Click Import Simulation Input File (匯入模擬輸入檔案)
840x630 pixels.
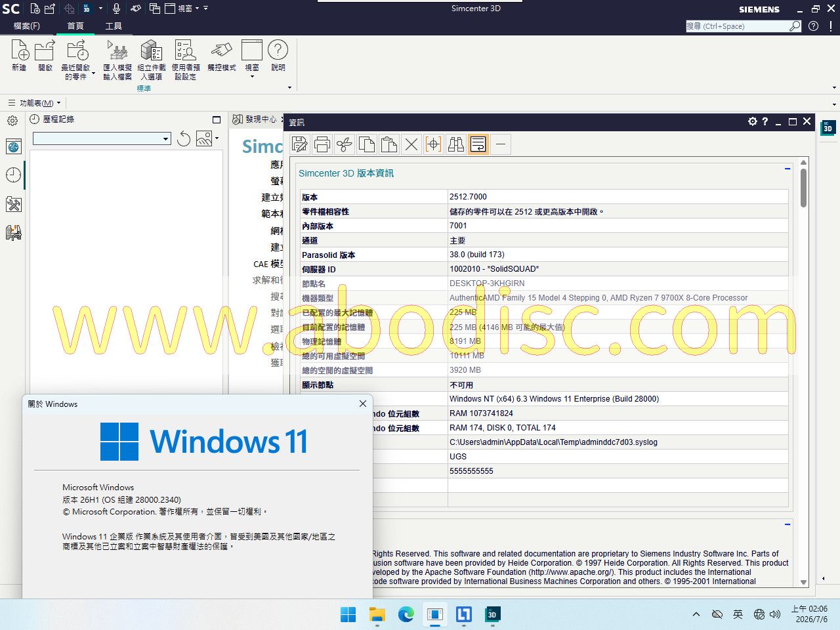[x=117, y=60]
